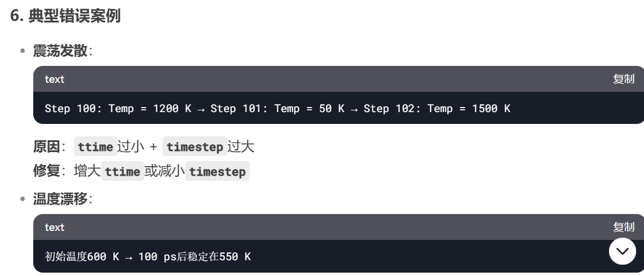The height and width of the screenshot is (276, 644).
Task: Click the 震荡发散 bullet title
Action: [x=60, y=51]
